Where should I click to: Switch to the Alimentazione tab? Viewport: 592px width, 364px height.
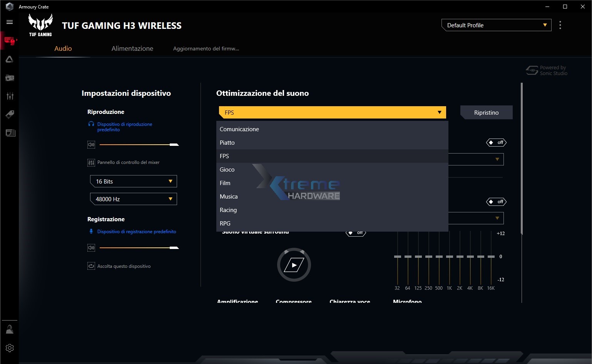pyautogui.click(x=132, y=48)
